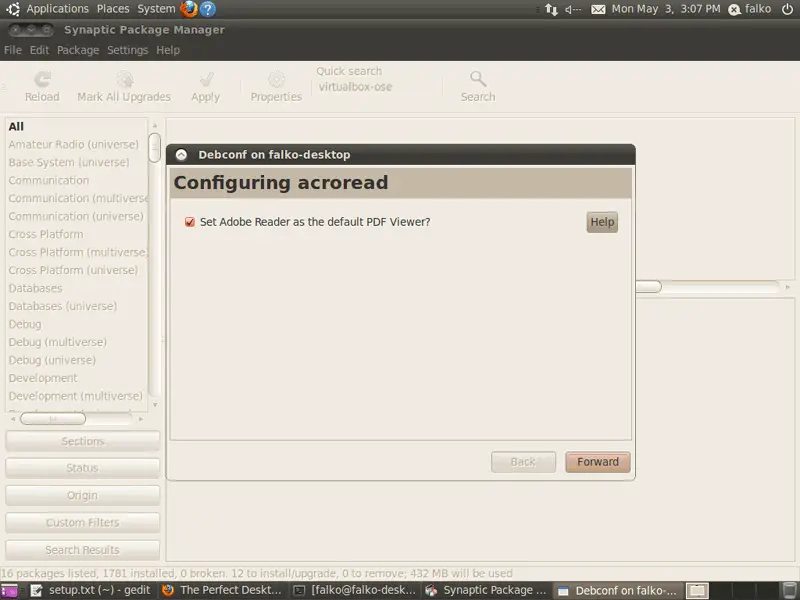800x600 pixels.
Task: Click the power shutdown icon
Action: (788, 9)
